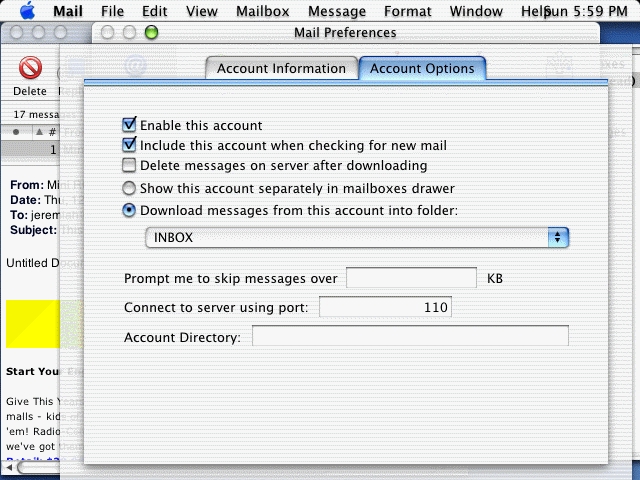640x480 pixels.
Task: Open the Apple menu
Action: tap(27, 11)
